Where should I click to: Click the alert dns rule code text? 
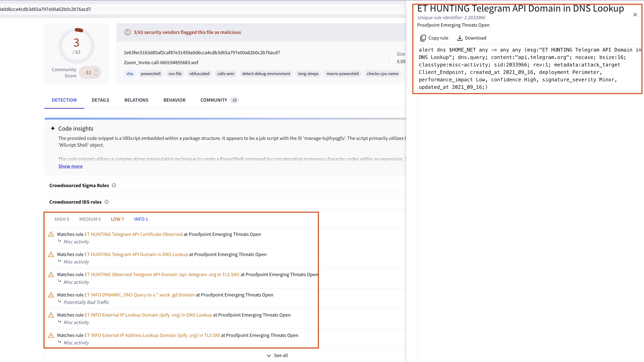pyautogui.click(x=530, y=68)
